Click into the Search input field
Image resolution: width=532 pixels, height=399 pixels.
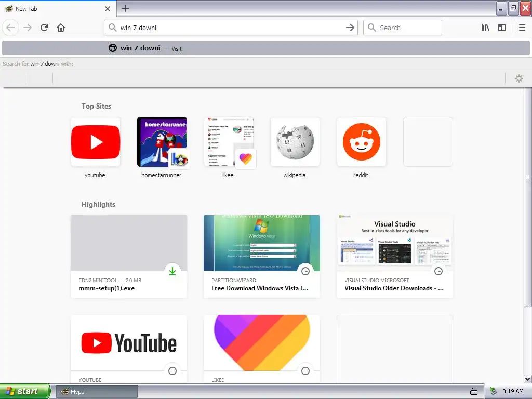click(x=403, y=28)
